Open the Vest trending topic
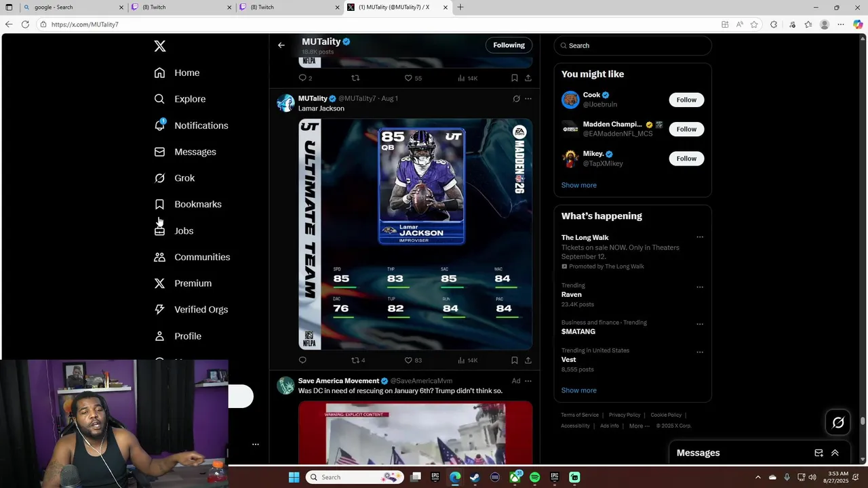Image resolution: width=868 pixels, height=488 pixels. [x=633, y=360]
